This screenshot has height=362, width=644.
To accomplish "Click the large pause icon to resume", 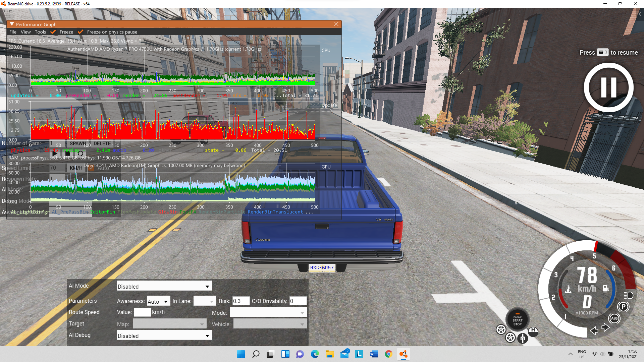I will click(x=608, y=87).
